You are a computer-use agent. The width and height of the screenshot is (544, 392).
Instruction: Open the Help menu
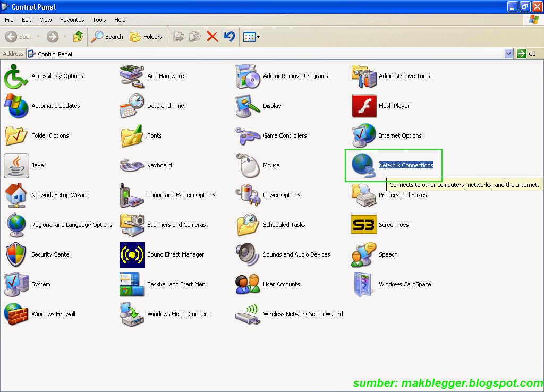point(120,20)
